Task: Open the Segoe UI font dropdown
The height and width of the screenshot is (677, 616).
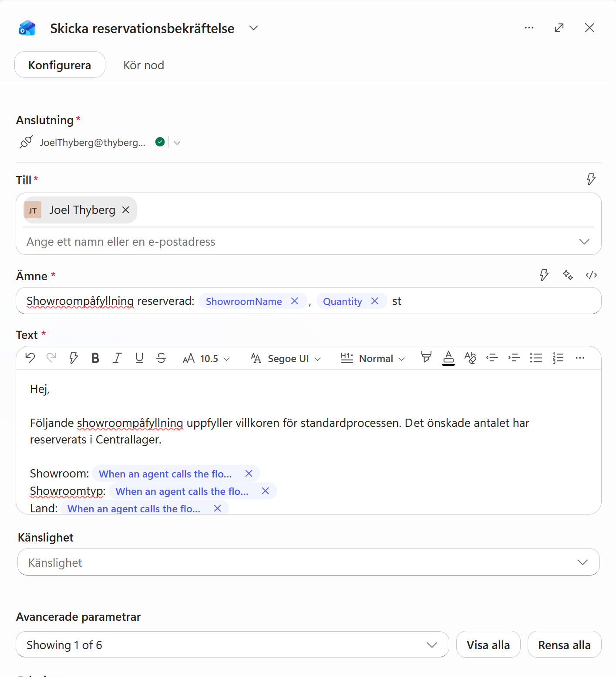Action: pos(286,359)
